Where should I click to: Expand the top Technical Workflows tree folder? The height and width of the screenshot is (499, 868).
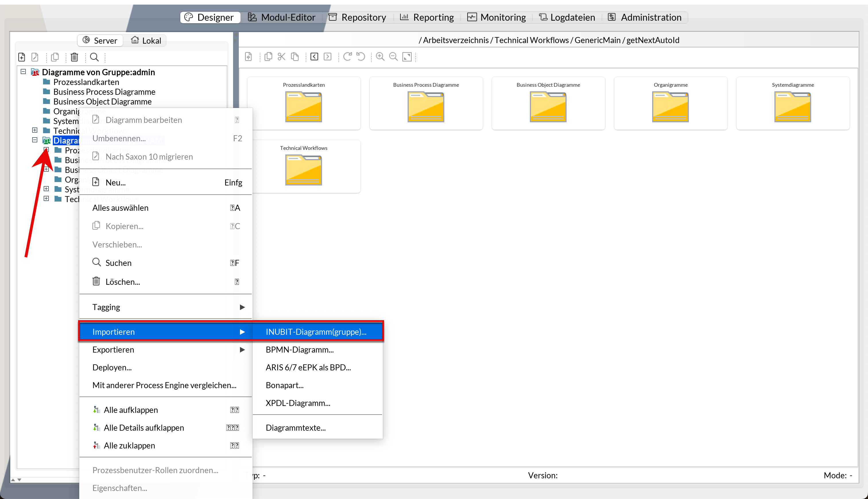[x=35, y=130]
